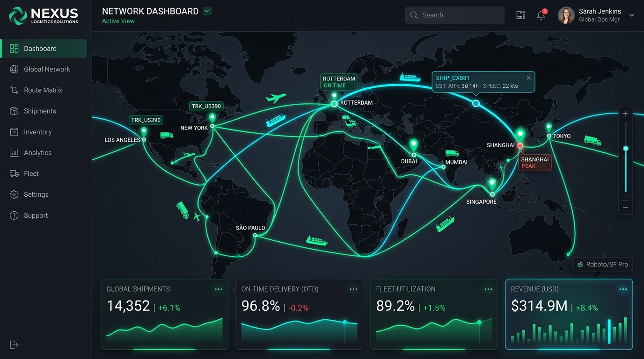Click the TRK_US390 label above New York
This screenshot has height=359, width=644.
pos(206,106)
